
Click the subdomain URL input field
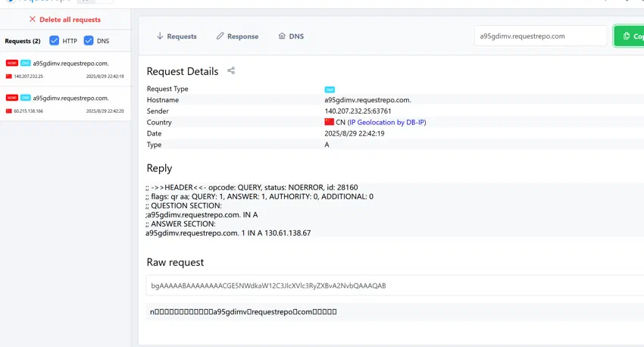tap(540, 36)
